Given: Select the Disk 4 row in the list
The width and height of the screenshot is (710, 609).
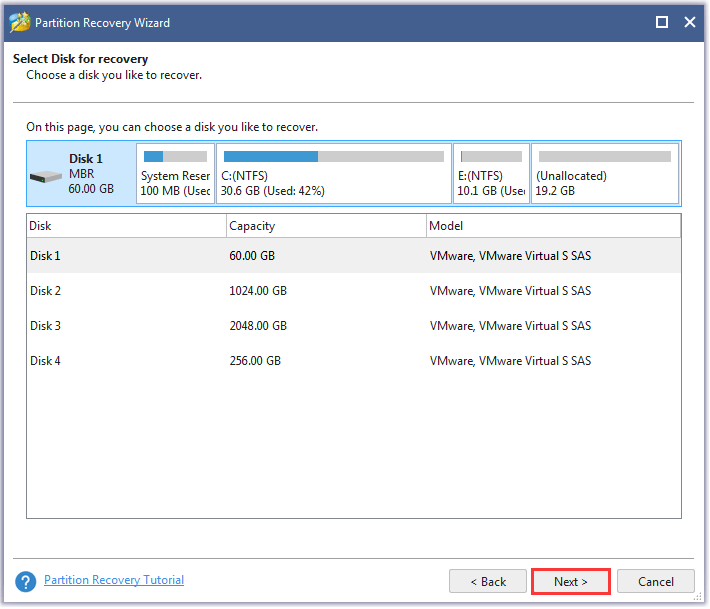Looking at the screenshot, I should click(x=354, y=361).
